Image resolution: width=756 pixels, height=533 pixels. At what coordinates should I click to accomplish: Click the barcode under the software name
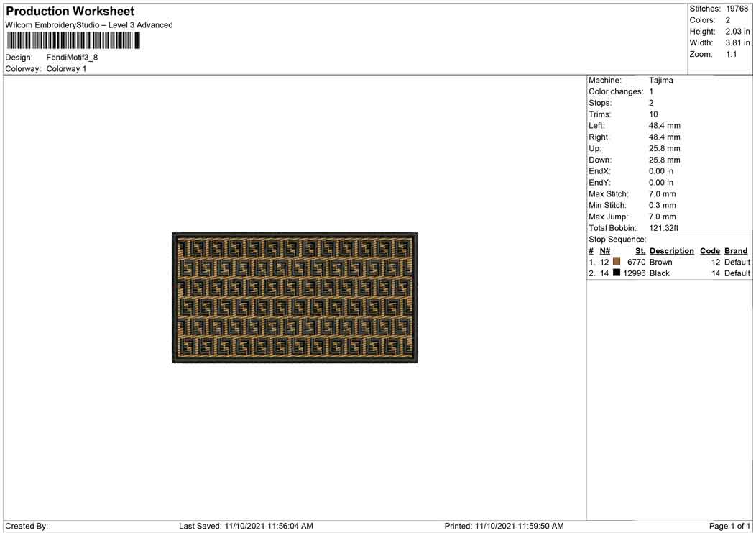click(x=73, y=40)
